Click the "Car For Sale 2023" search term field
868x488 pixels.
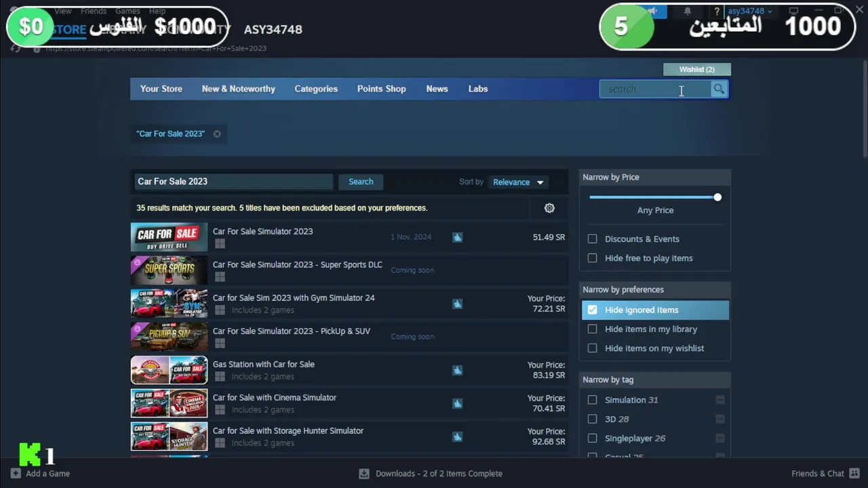233,182
